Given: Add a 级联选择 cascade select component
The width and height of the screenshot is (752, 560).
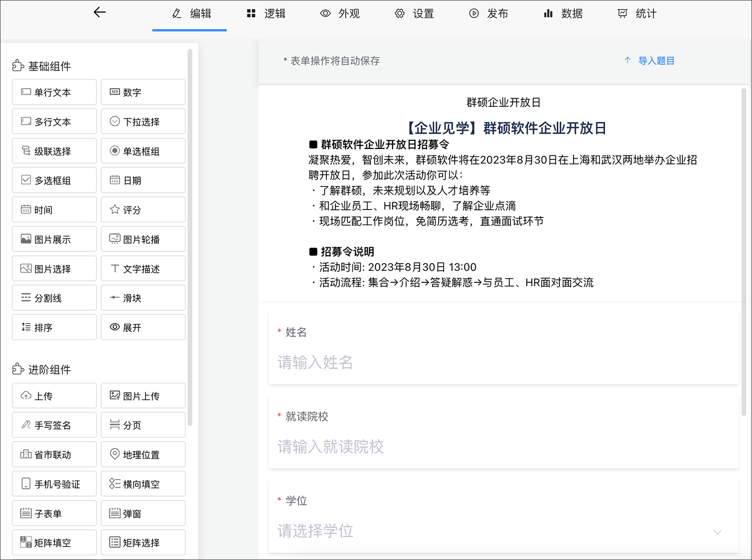Looking at the screenshot, I should [54, 150].
